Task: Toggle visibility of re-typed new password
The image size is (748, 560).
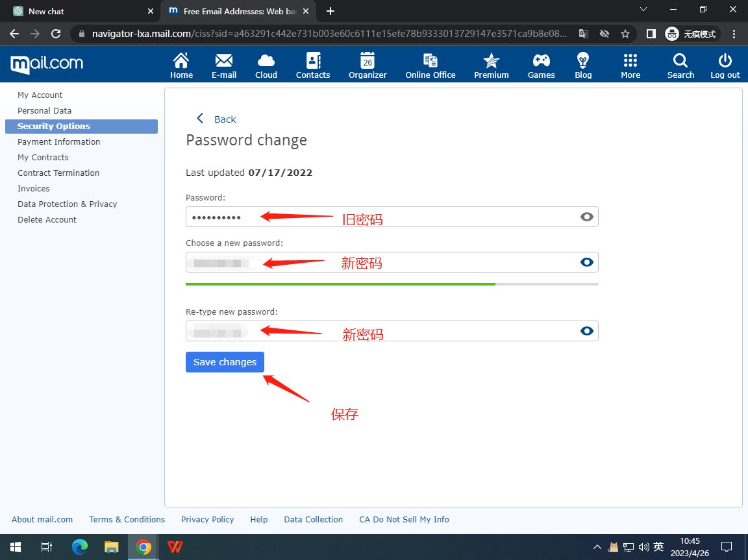Action: 587,331
